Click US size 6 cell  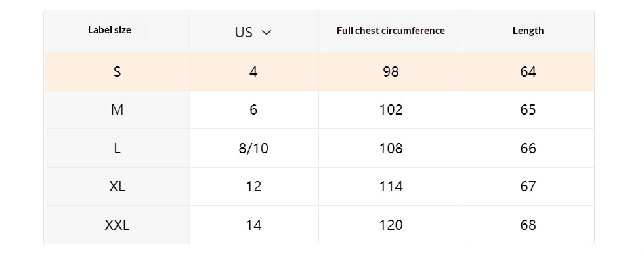point(253,109)
